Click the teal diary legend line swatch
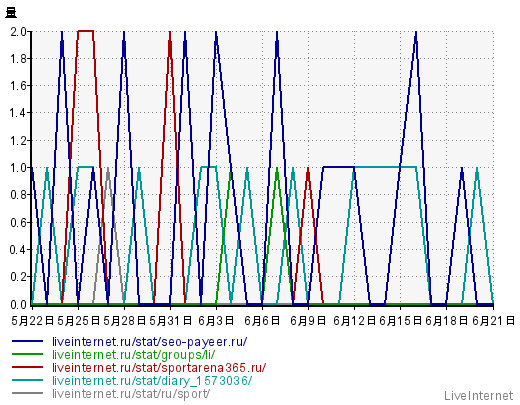The width and height of the screenshot is (520, 405). (27, 380)
